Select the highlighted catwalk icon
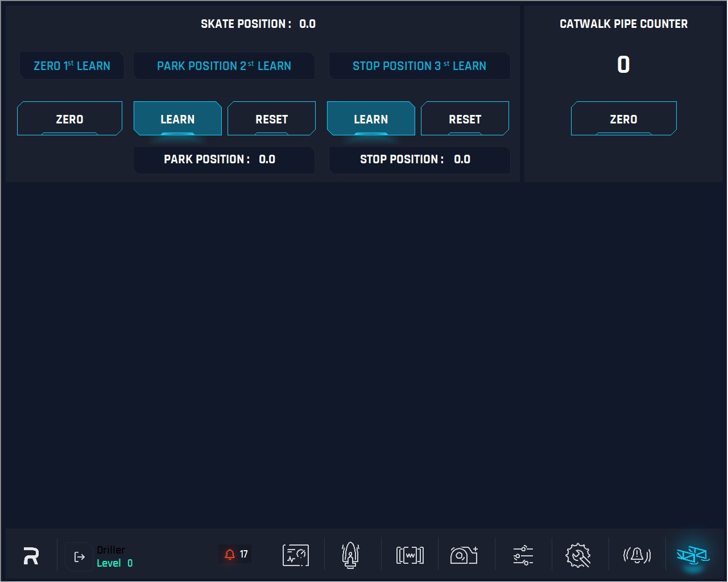This screenshot has height=582, width=728. click(x=693, y=555)
